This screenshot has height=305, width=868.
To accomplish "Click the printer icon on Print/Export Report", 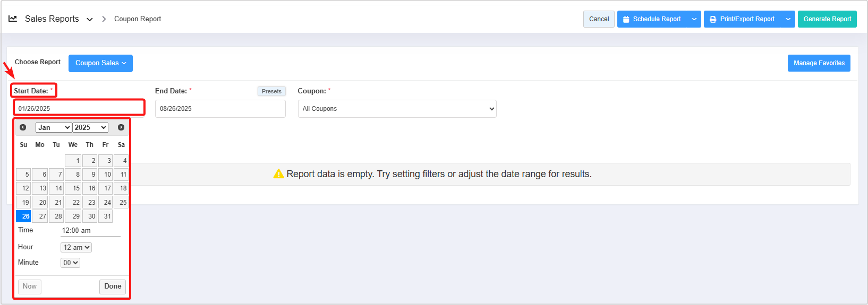I will point(713,19).
